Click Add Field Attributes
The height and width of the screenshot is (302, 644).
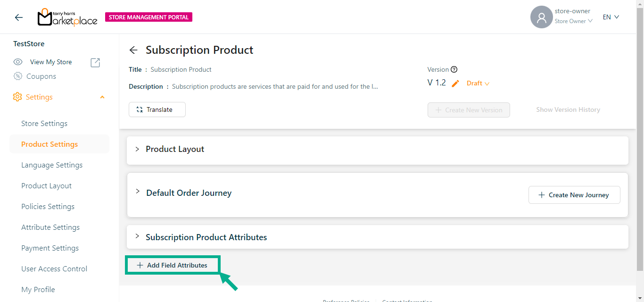[x=173, y=265]
